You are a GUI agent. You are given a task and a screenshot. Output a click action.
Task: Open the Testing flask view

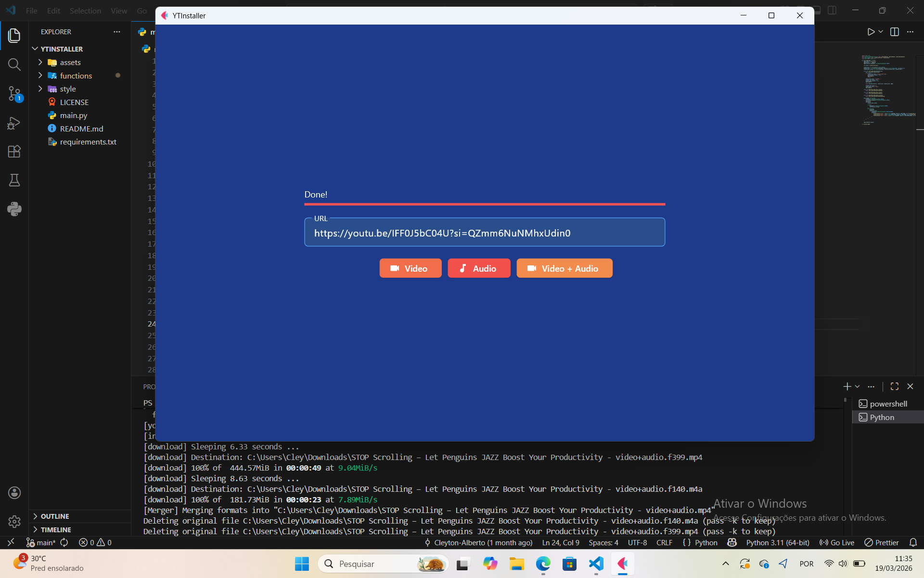point(14,180)
